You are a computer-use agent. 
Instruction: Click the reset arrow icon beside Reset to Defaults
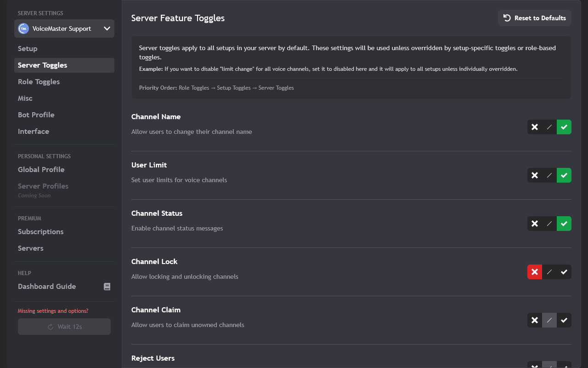pyautogui.click(x=507, y=18)
